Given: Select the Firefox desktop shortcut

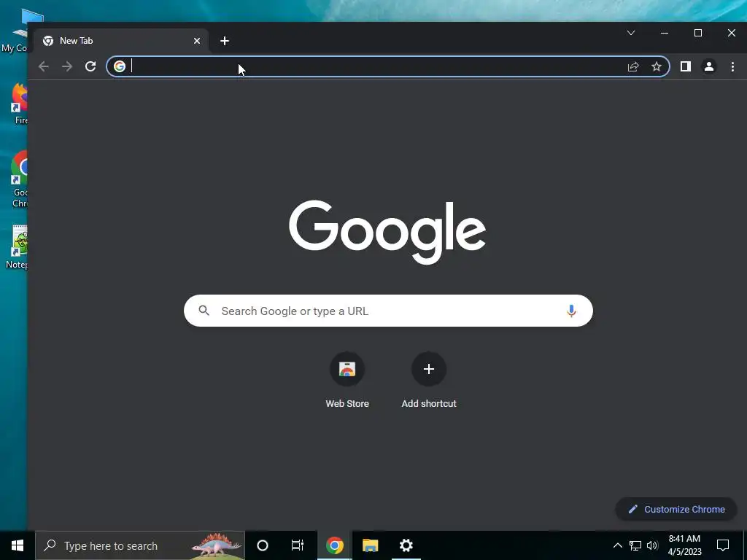Looking at the screenshot, I should (x=19, y=103).
